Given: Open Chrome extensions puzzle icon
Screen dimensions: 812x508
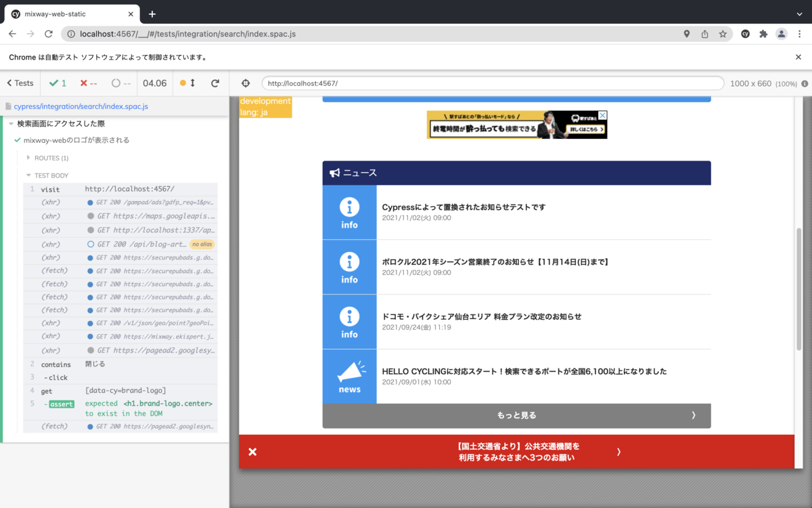Looking at the screenshot, I should coord(763,34).
